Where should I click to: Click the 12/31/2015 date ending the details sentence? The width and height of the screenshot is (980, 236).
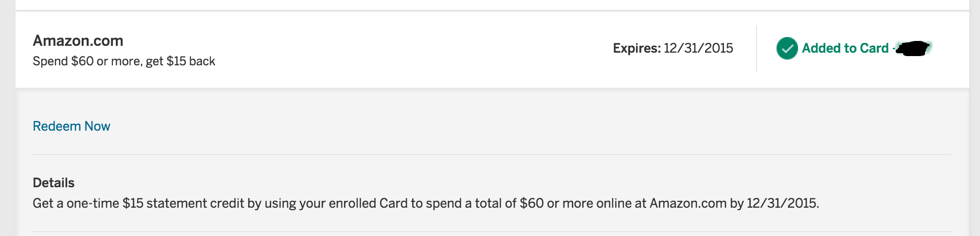[781, 203]
